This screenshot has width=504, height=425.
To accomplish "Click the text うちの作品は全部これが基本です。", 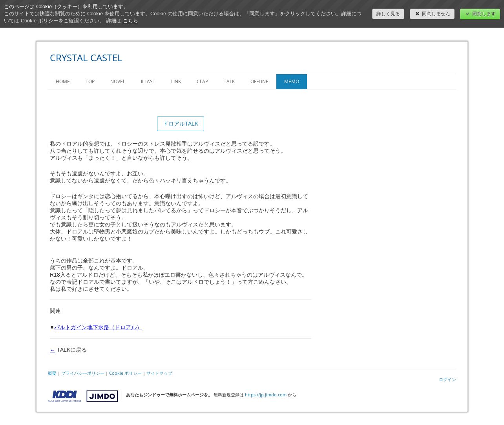I will (93, 261).
